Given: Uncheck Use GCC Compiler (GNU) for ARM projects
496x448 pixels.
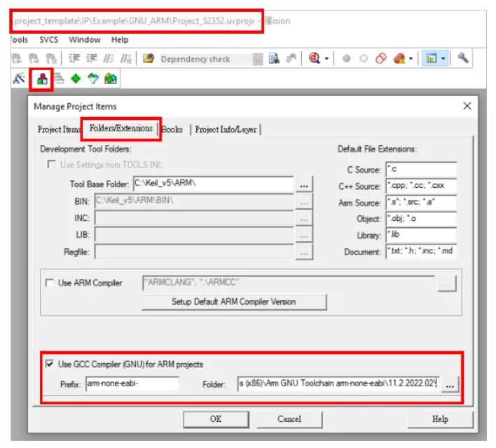Looking at the screenshot, I should tap(49, 364).
